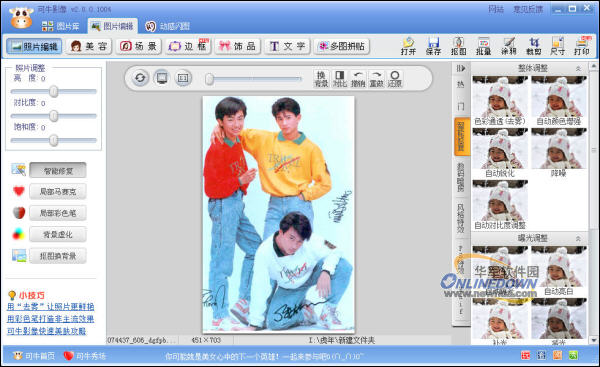Collapse the 曝光调整 section chevron
This screenshot has height=367, width=600.
(578, 238)
